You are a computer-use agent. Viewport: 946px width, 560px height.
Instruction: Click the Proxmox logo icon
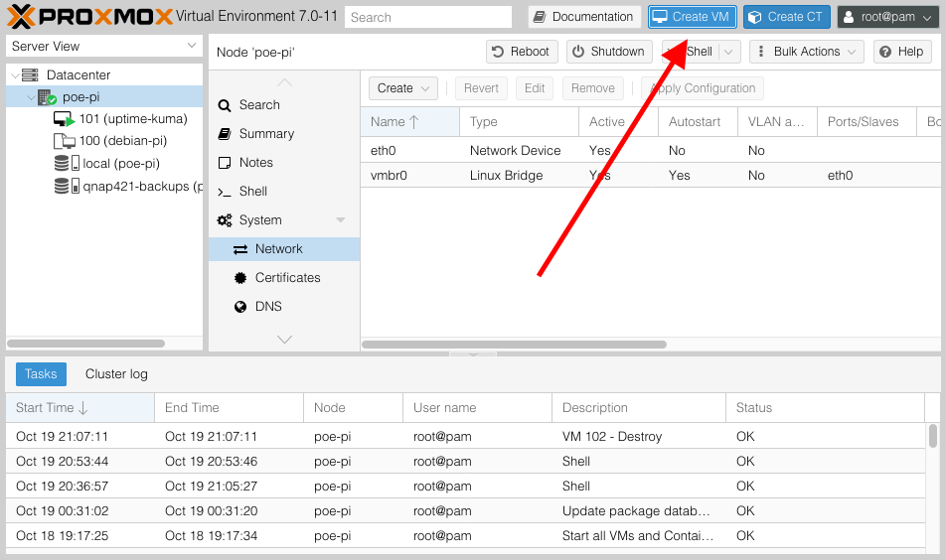21,17
